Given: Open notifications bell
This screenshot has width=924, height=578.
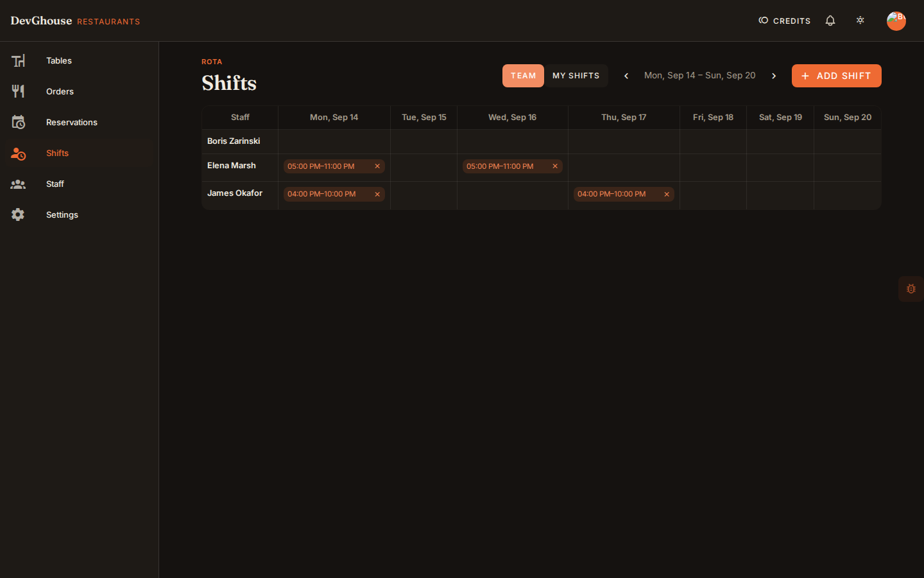Looking at the screenshot, I should point(830,21).
